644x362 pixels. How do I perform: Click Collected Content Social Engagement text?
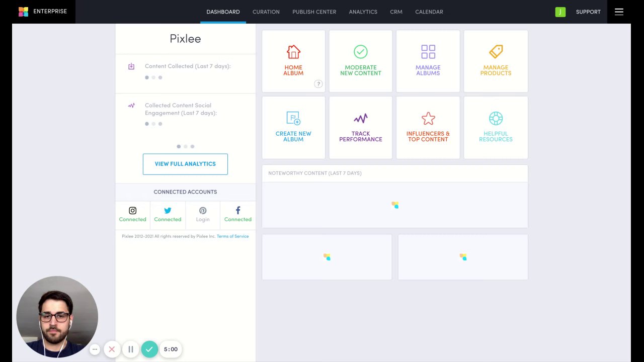181,109
